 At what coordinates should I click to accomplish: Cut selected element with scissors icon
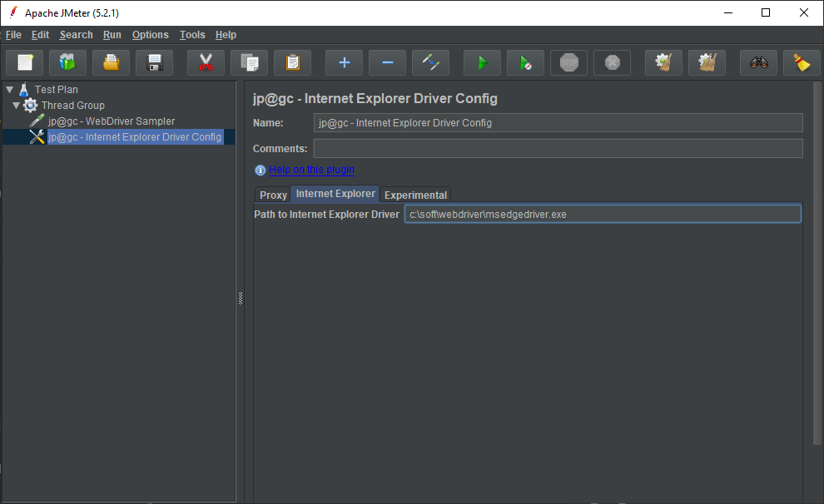pyautogui.click(x=206, y=62)
